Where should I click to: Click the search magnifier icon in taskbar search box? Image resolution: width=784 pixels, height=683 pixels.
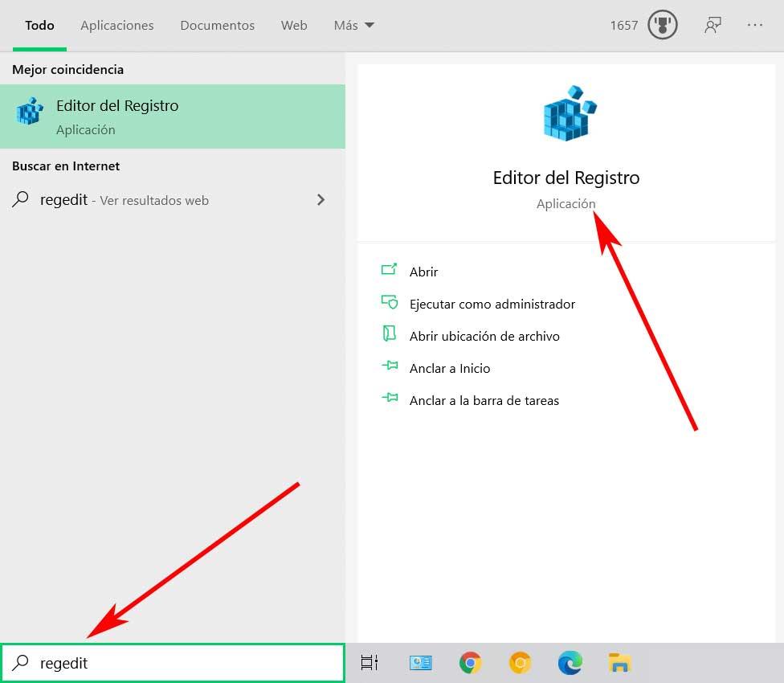[20, 662]
